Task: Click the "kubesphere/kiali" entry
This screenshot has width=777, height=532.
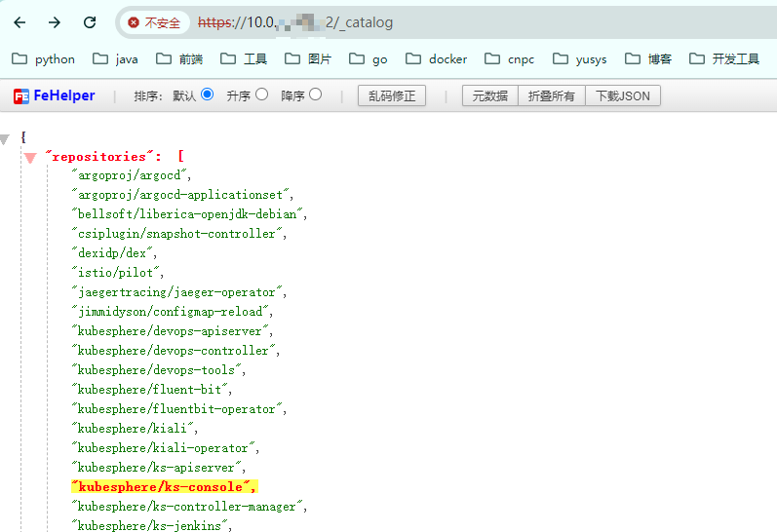Action: pyautogui.click(x=135, y=429)
